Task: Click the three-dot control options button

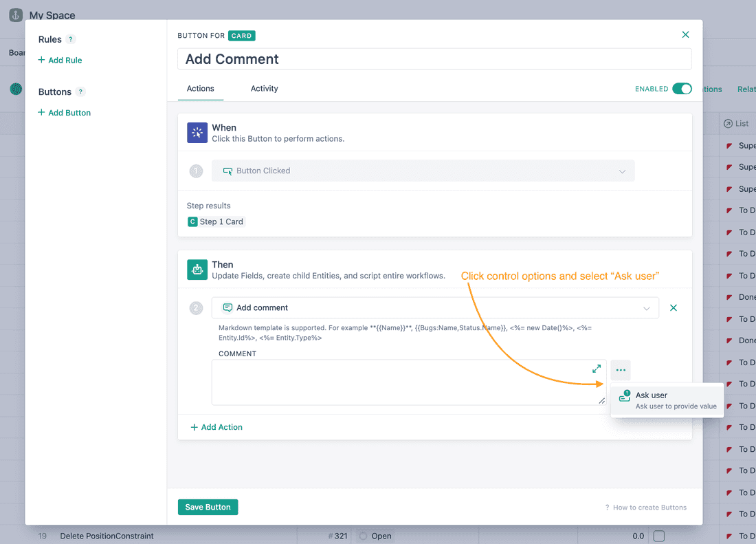Action: coord(621,370)
